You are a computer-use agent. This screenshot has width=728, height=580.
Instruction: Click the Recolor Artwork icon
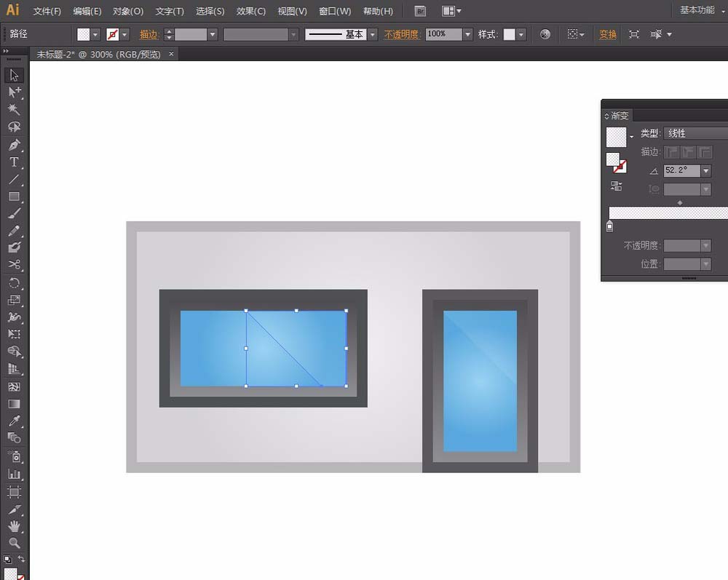point(545,34)
